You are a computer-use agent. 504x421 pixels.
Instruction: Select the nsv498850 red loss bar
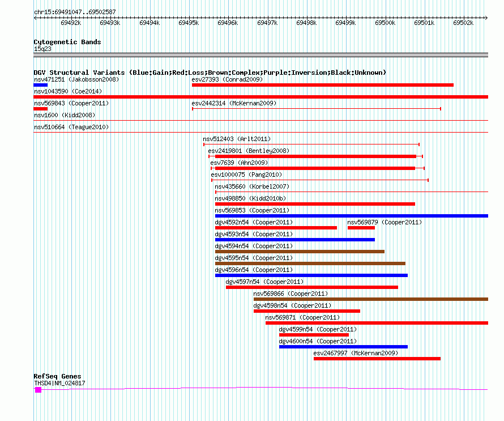click(x=315, y=204)
